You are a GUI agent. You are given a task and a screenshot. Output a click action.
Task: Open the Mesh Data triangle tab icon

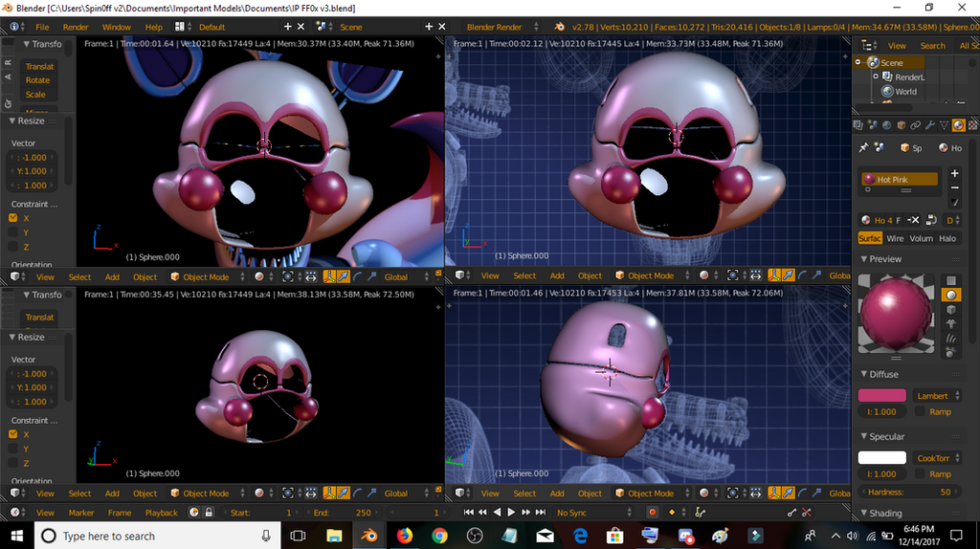[x=945, y=125]
